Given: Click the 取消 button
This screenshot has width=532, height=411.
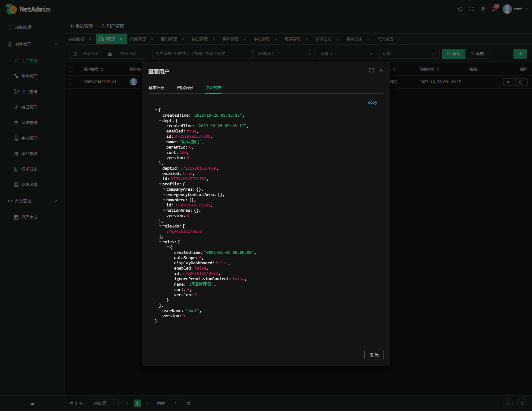Looking at the screenshot, I should pyautogui.click(x=374, y=355).
